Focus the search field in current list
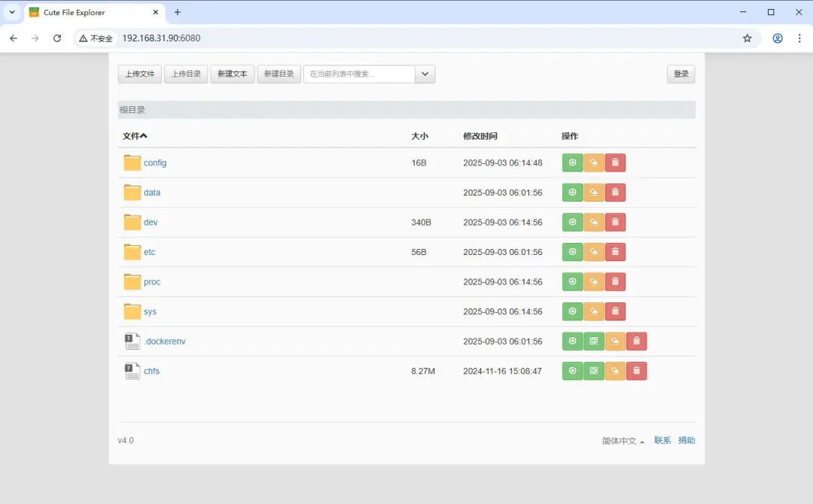 [x=359, y=74]
